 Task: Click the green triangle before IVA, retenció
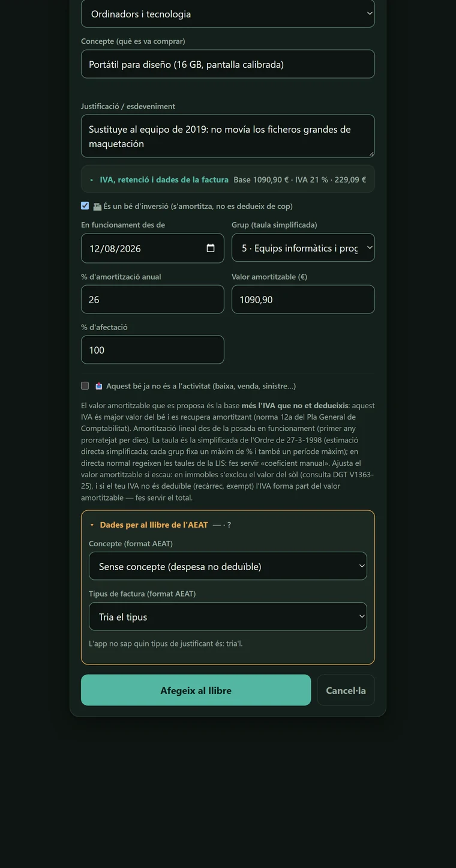pyautogui.click(x=92, y=179)
